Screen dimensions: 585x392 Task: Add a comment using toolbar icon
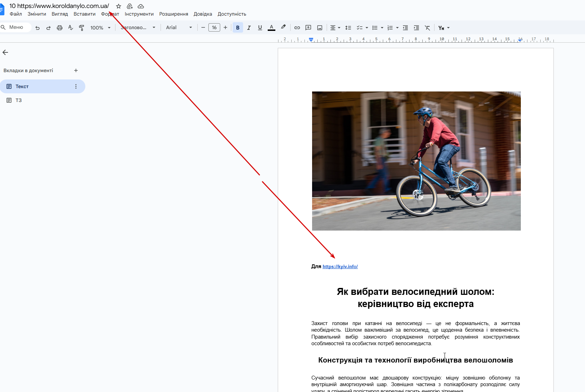(x=308, y=28)
